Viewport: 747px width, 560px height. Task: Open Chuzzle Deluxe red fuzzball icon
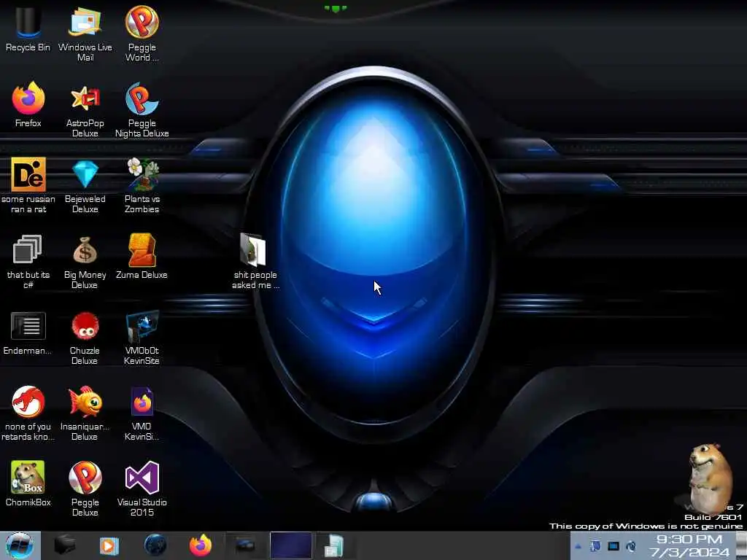point(85,338)
